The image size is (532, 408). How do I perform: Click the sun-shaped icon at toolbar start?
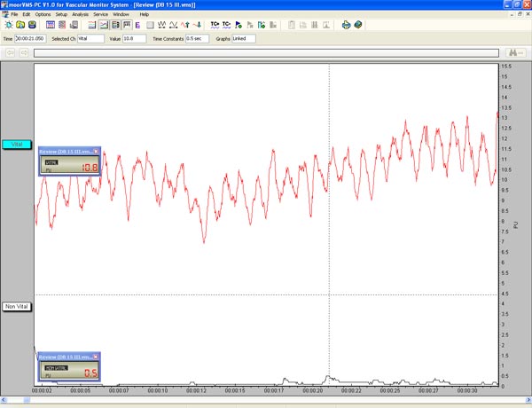click(x=9, y=25)
